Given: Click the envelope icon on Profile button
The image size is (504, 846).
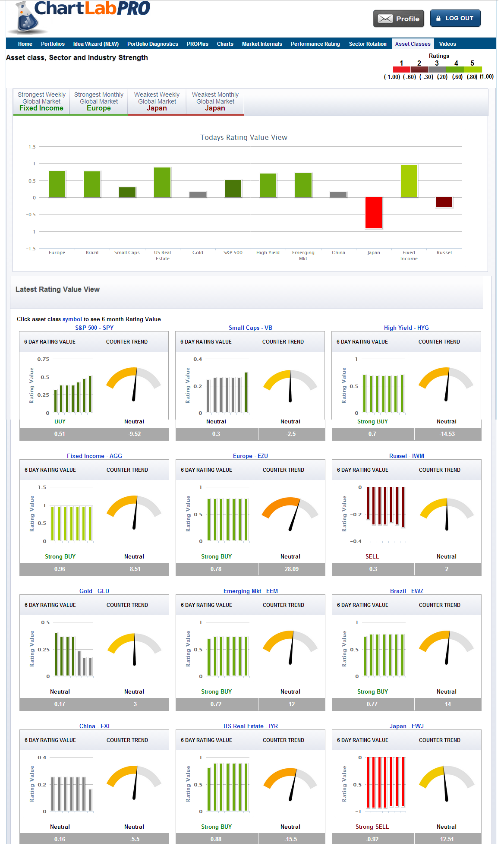Looking at the screenshot, I should pos(385,19).
